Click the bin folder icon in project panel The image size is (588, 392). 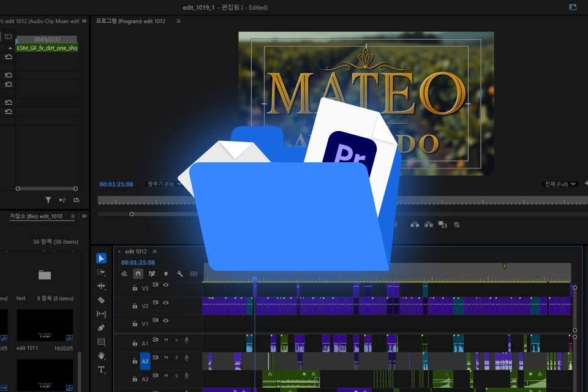(45, 275)
